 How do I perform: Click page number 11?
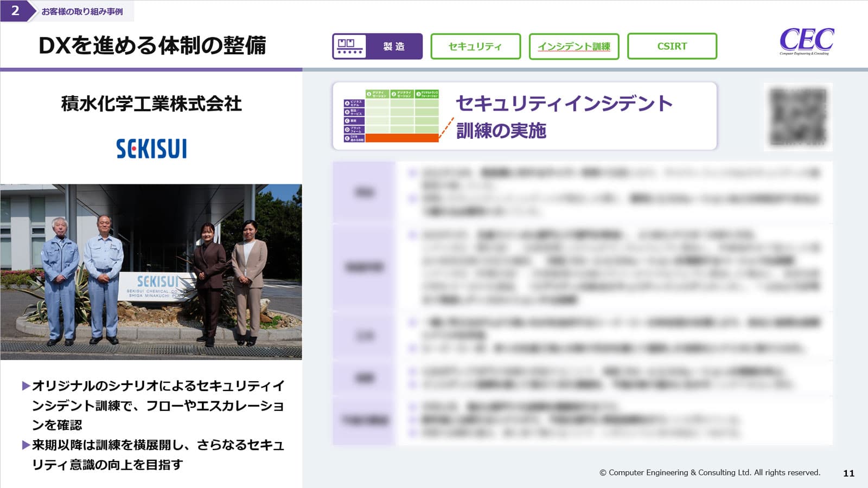click(x=848, y=473)
